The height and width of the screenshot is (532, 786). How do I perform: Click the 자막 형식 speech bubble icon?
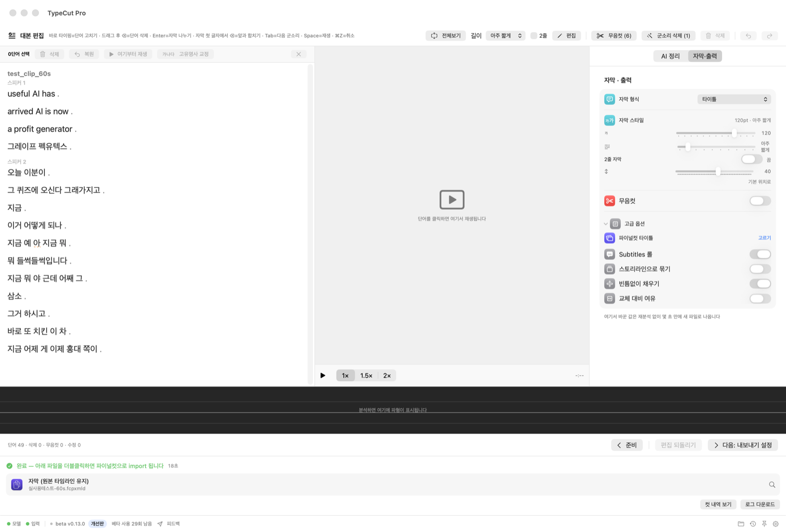610,99
